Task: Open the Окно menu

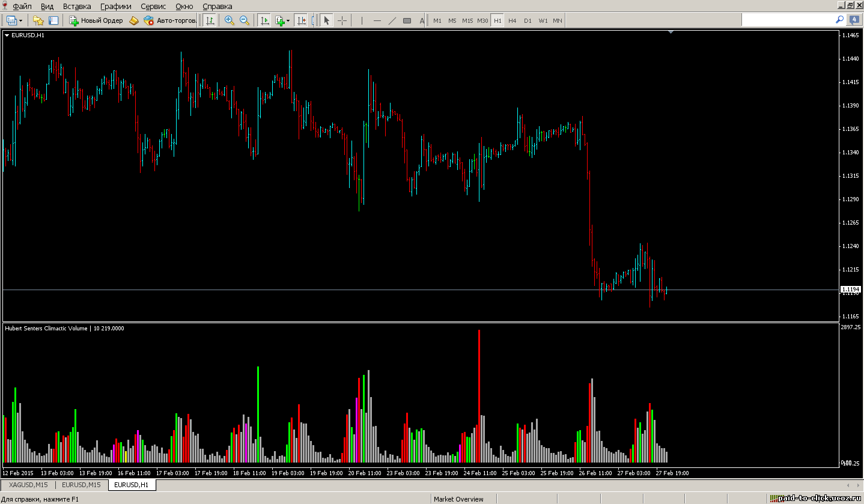Action: 184,6
